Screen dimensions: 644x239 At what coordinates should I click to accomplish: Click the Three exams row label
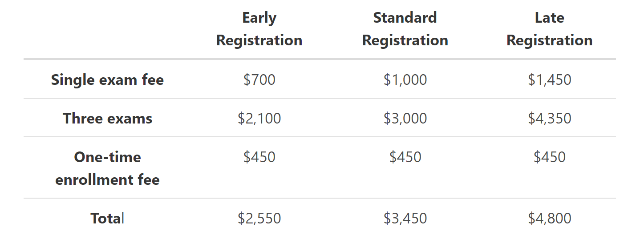coord(107,119)
